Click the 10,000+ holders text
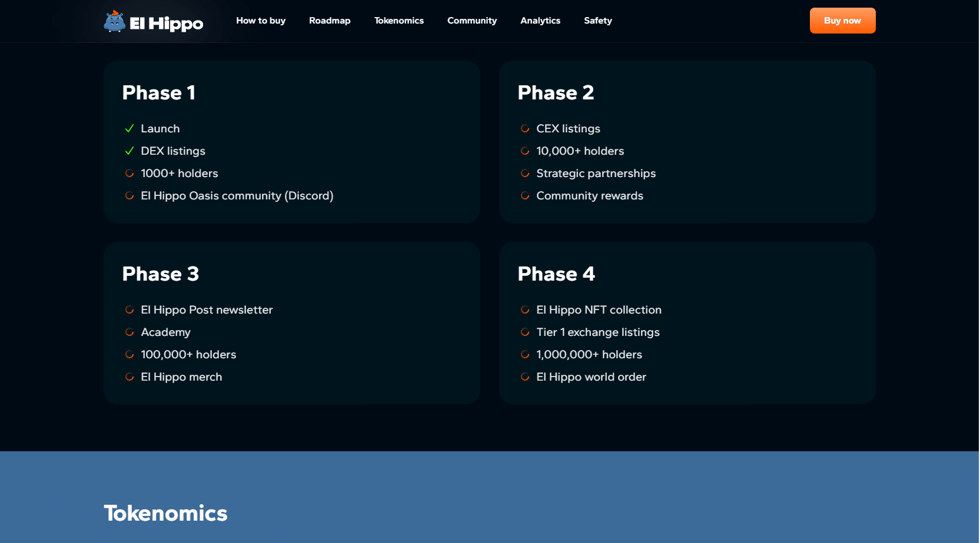Image resolution: width=980 pixels, height=543 pixels. click(580, 151)
